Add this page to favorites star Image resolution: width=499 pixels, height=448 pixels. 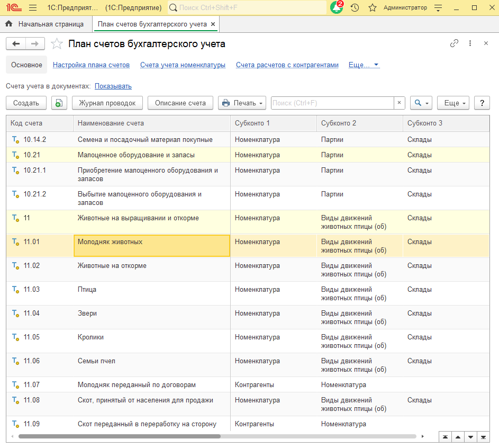point(57,44)
